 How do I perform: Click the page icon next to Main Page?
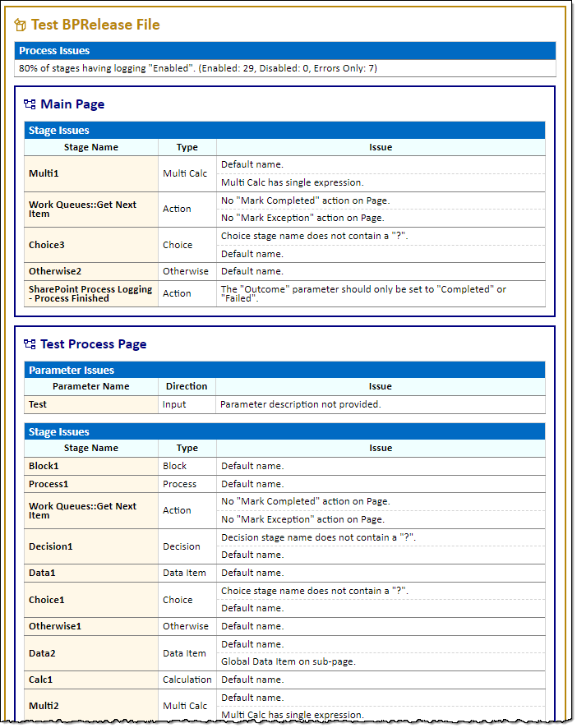(x=30, y=104)
